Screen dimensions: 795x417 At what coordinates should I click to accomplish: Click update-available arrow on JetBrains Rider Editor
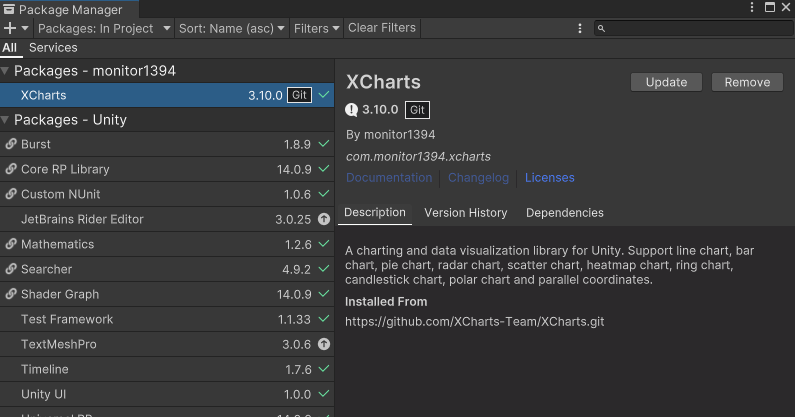(x=324, y=219)
